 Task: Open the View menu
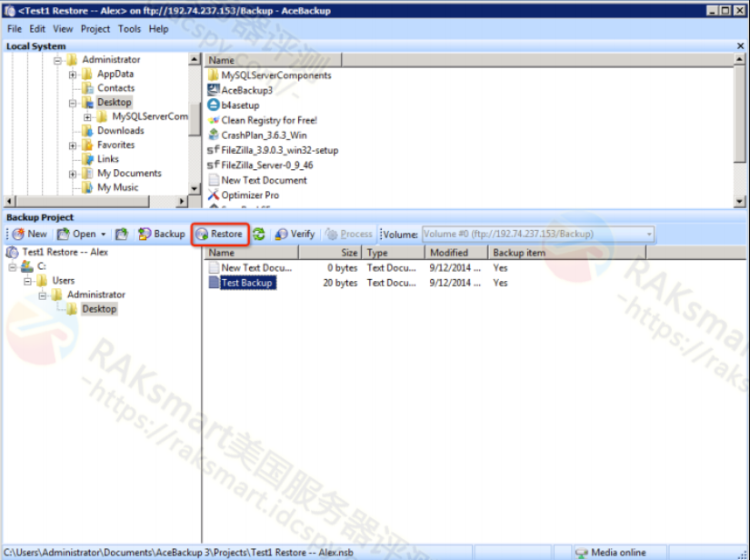click(63, 29)
